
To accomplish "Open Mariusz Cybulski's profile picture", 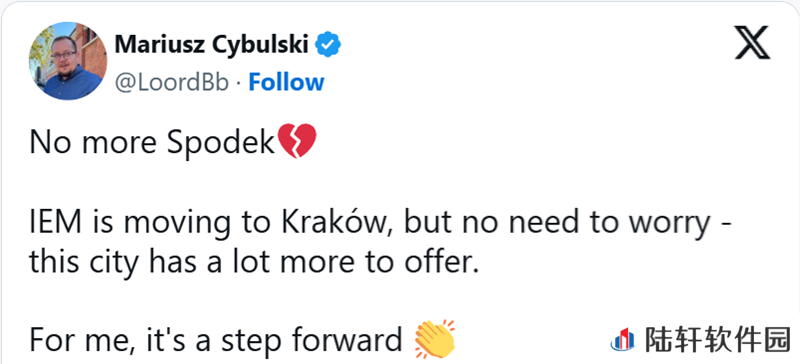I will [68, 61].
